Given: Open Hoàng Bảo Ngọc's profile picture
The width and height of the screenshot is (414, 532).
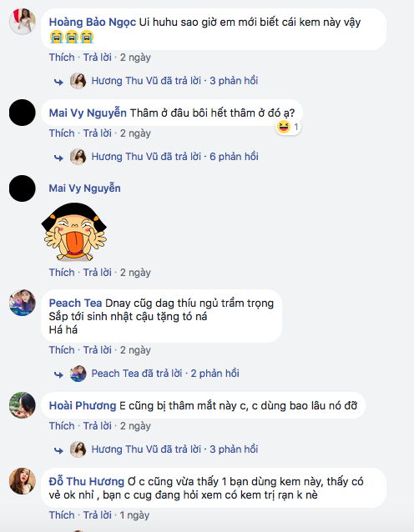Looking at the screenshot, I should pyautogui.click(x=23, y=22).
